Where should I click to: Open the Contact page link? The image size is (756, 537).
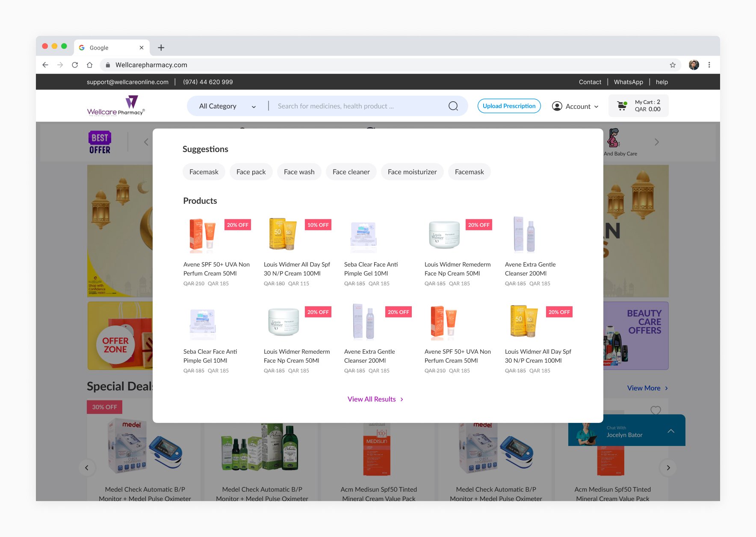click(x=590, y=82)
